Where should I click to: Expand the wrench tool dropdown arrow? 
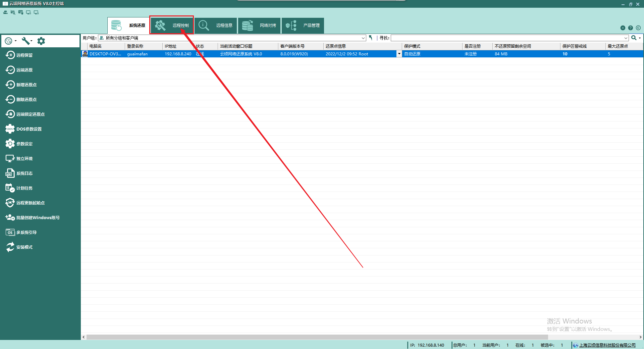(32, 41)
